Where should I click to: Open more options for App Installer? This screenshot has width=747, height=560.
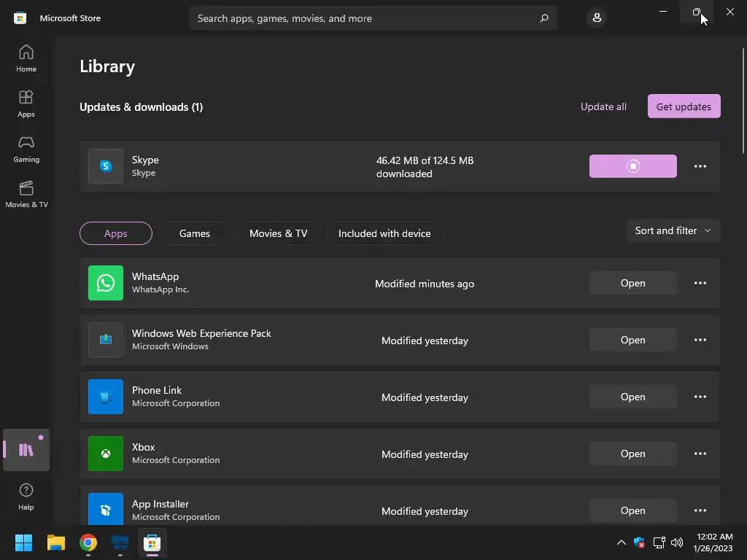[x=700, y=510]
